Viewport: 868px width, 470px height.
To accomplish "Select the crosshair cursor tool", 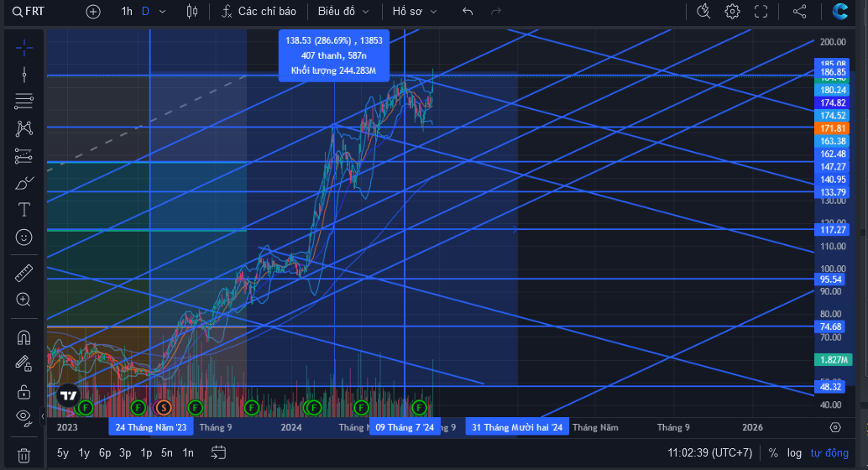I will pos(24,48).
